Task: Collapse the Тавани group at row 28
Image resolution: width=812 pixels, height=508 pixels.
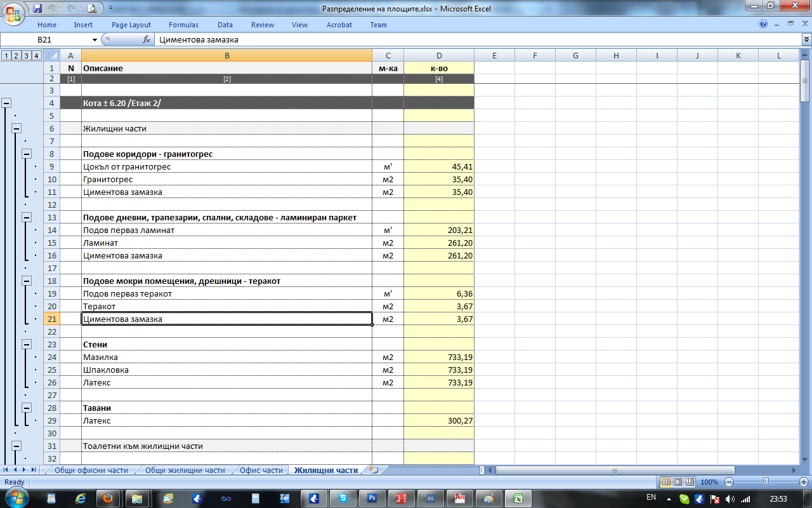Action: (x=27, y=408)
